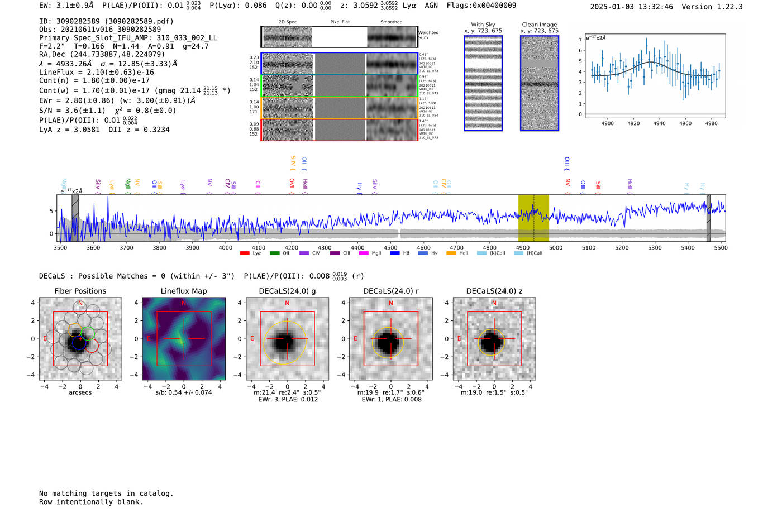This screenshot has width=782, height=532.
Task: Select the green-bordered fiber spectrum row
Action: tap(340, 86)
